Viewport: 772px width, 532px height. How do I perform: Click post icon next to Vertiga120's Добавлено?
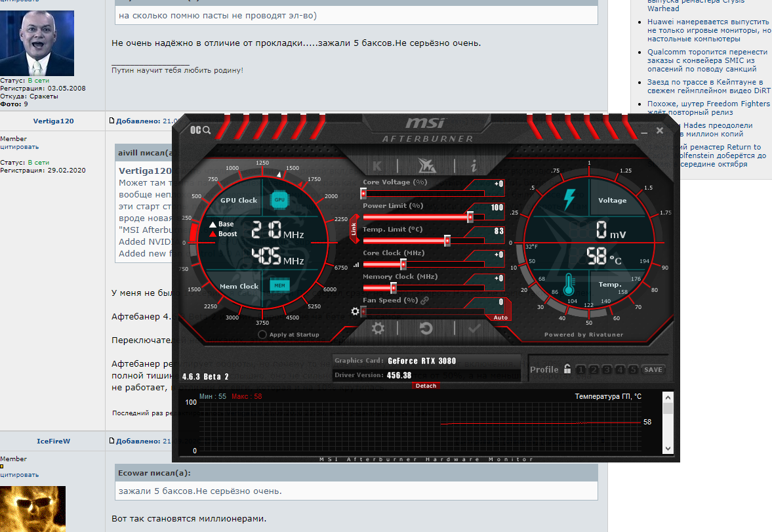click(112, 121)
